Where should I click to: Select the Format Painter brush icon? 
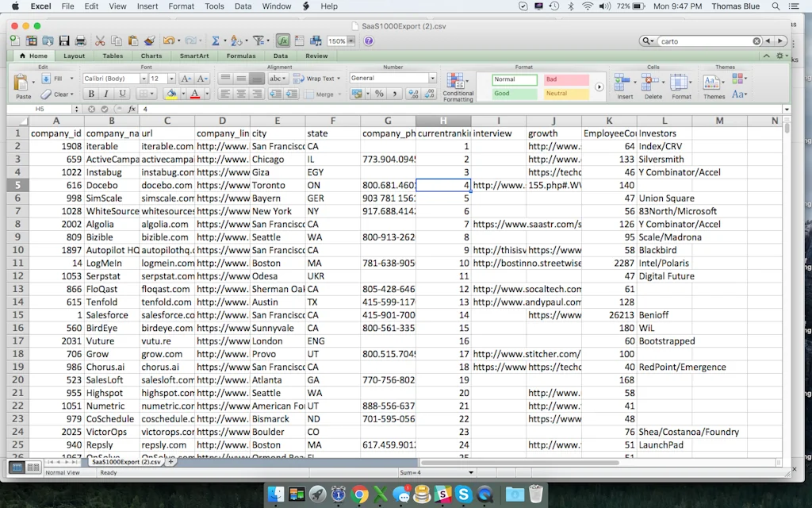pos(148,40)
